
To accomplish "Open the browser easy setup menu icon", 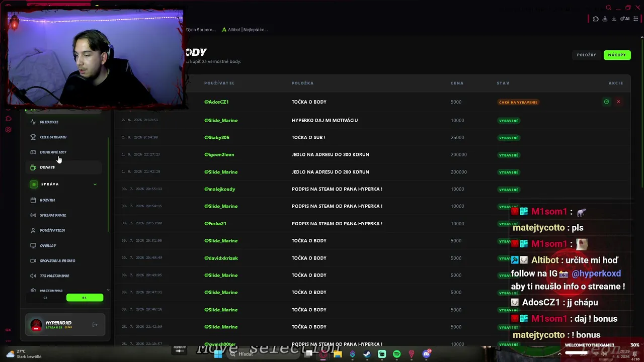I will pyautogui.click(x=635, y=19).
